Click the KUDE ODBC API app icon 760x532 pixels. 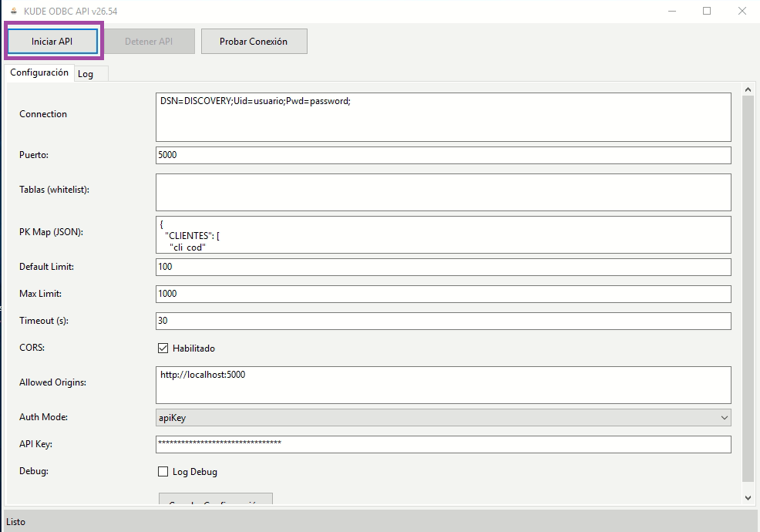13,12
